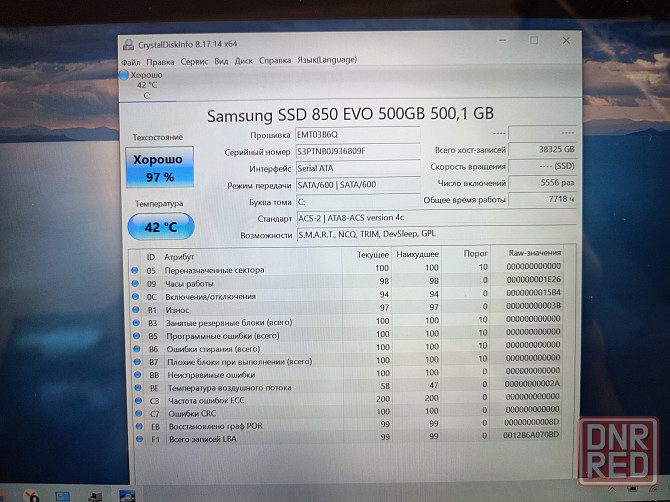Click the Число включений value 5556 раз
Screen dimensions: 670x502
(x=542, y=182)
